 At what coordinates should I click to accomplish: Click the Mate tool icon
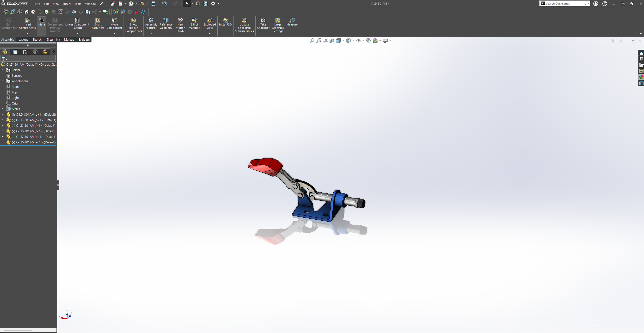(x=42, y=20)
